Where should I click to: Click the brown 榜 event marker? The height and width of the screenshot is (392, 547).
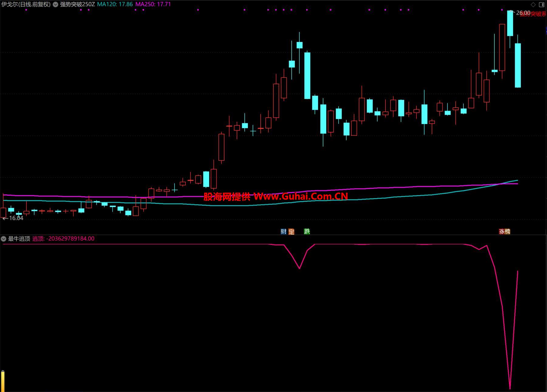click(x=507, y=232)
